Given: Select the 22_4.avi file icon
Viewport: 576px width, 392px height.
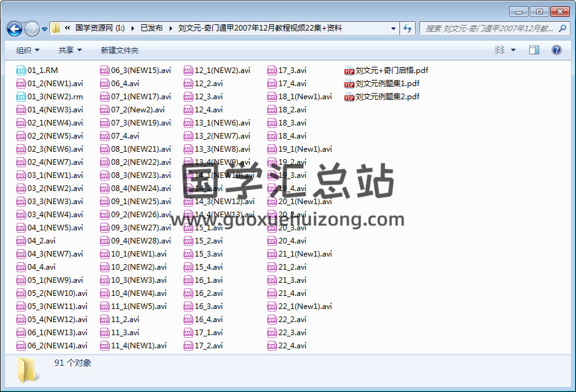Looking at the screenshot, I should tap(272, 346).
